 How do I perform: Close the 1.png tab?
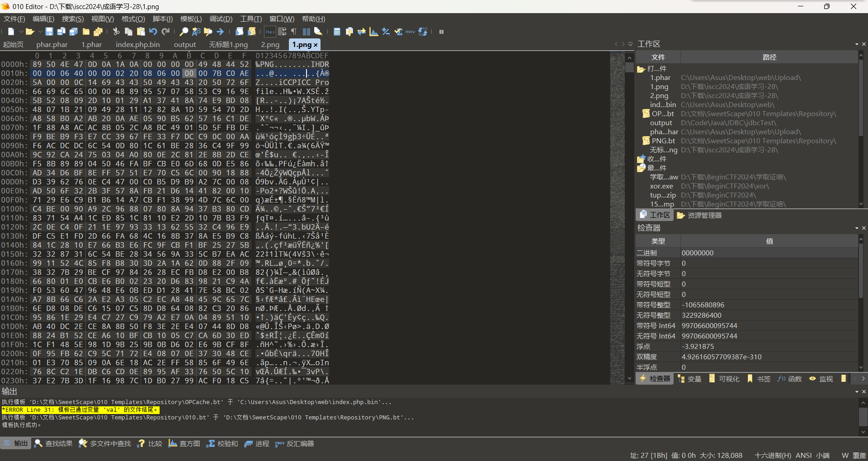pyautogui.click(x=316, y=45)
